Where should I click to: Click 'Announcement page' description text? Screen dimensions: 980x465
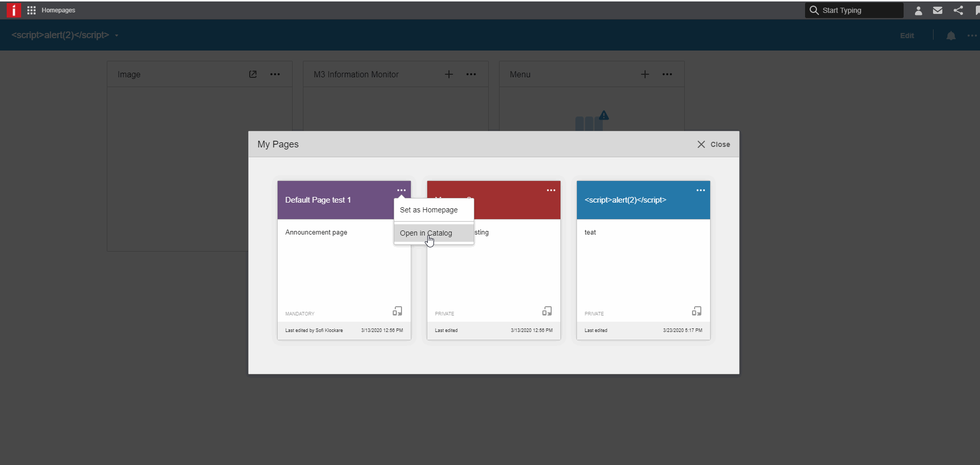[x=316, y=232]
